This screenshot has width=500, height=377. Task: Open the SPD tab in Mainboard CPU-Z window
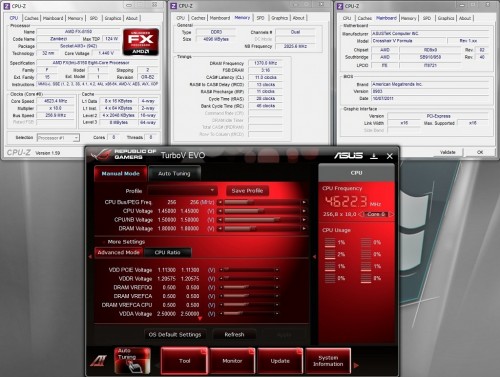click(x=427, y=18)
